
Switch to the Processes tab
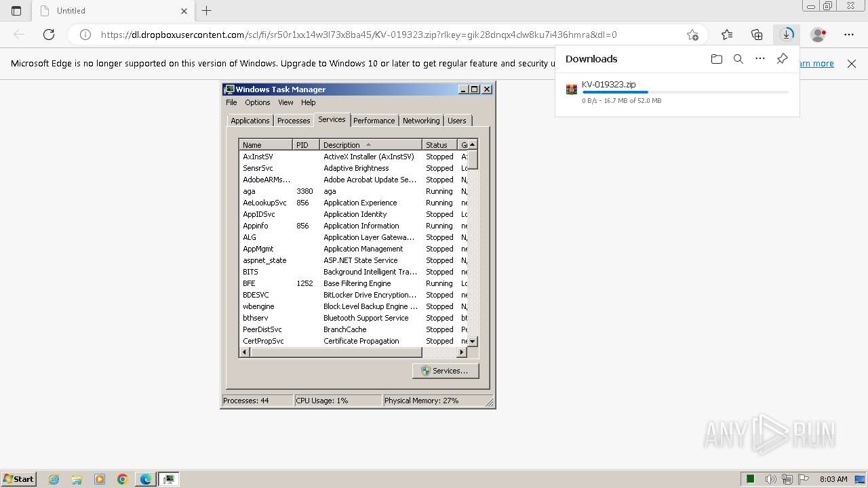coord(294,121)
